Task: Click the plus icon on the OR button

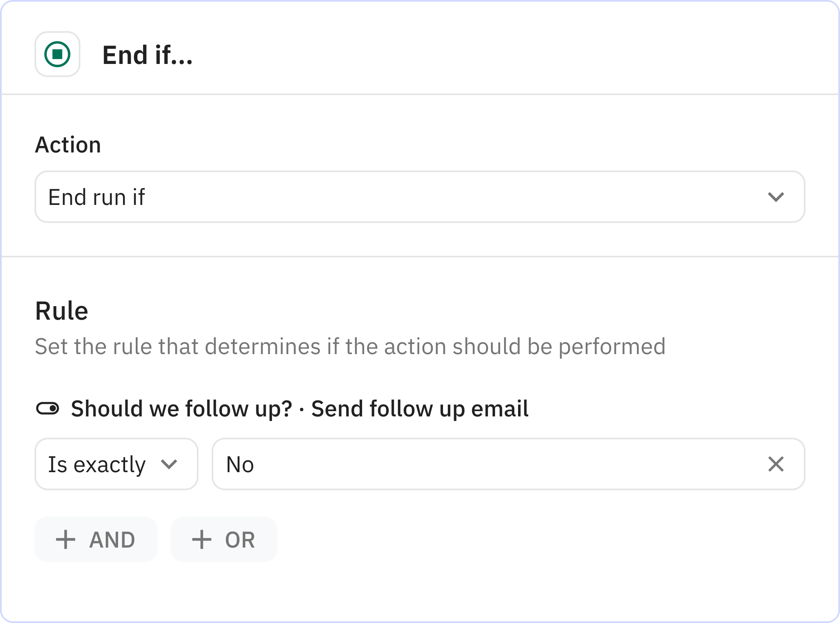Action: tap(202, 539)
